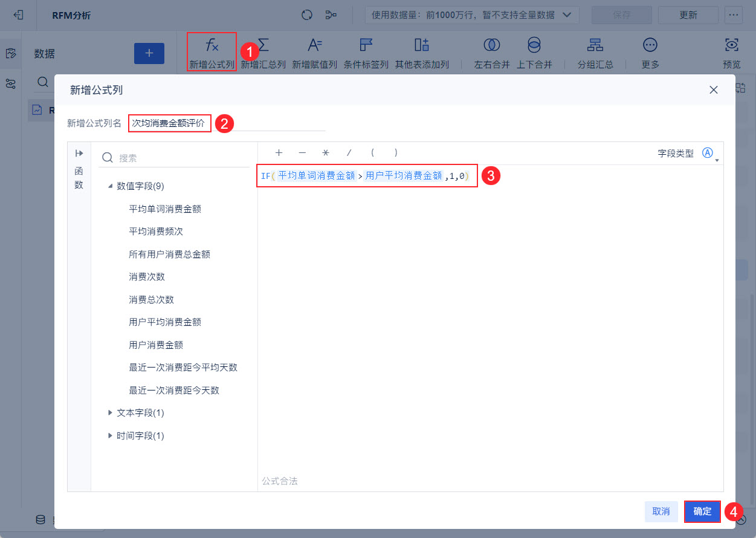Select field 所有用户消费总金额

(x=169, y=254)
